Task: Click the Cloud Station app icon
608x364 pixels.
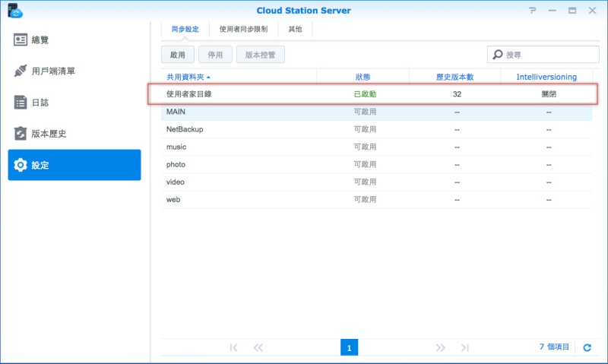Action: (12, 10)
